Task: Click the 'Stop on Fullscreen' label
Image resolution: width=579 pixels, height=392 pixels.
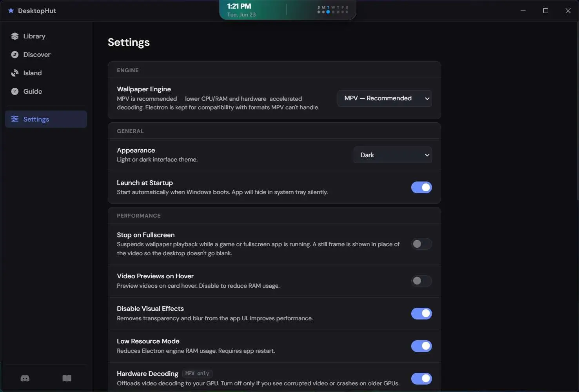Action: (x=146, y=235)
